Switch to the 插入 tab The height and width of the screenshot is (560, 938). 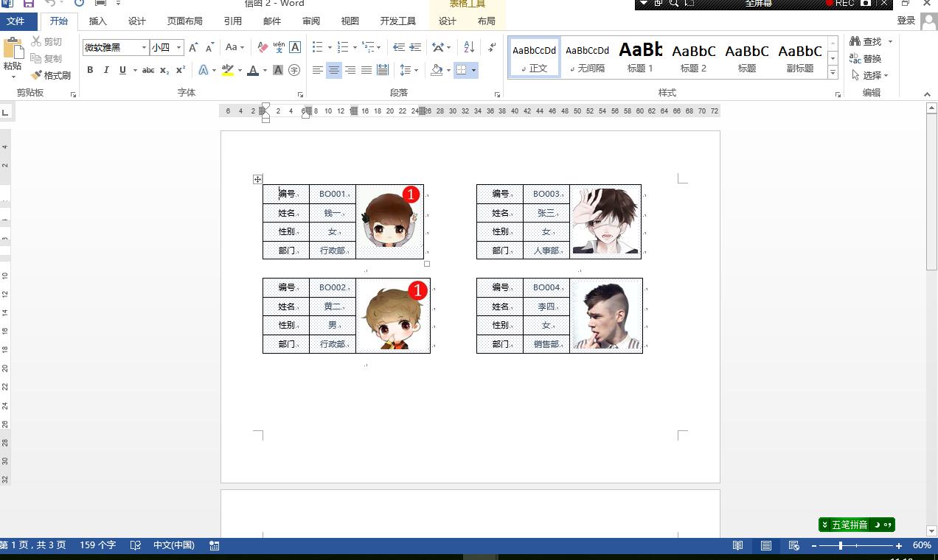coord(98,21)
